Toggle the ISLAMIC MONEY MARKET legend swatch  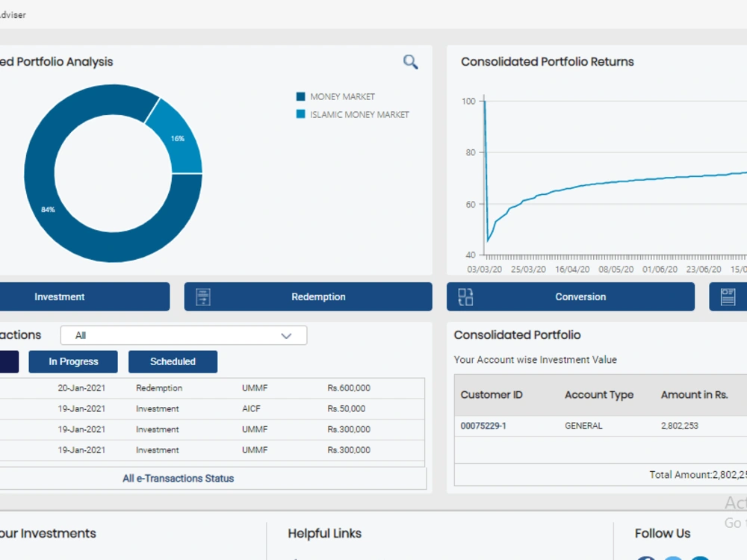point(300,114)
